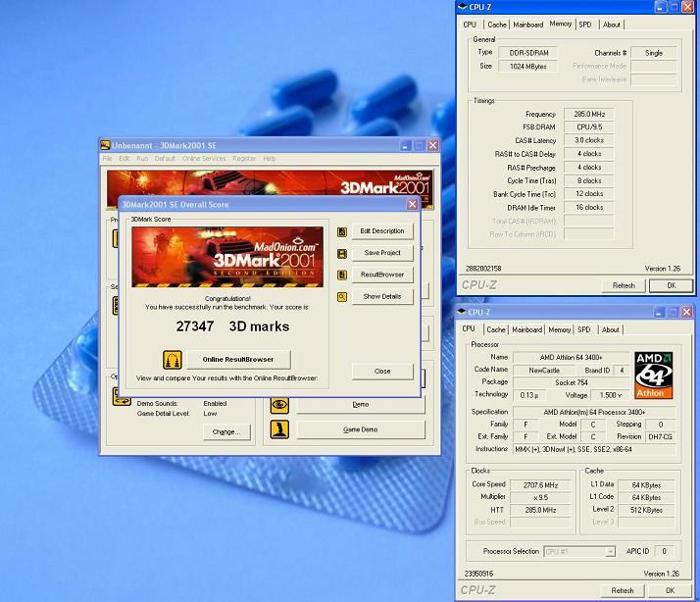Click the memory Frequency 285.0 MHz field
Viewport: 700px width, 602px height.
coord(589,115)
